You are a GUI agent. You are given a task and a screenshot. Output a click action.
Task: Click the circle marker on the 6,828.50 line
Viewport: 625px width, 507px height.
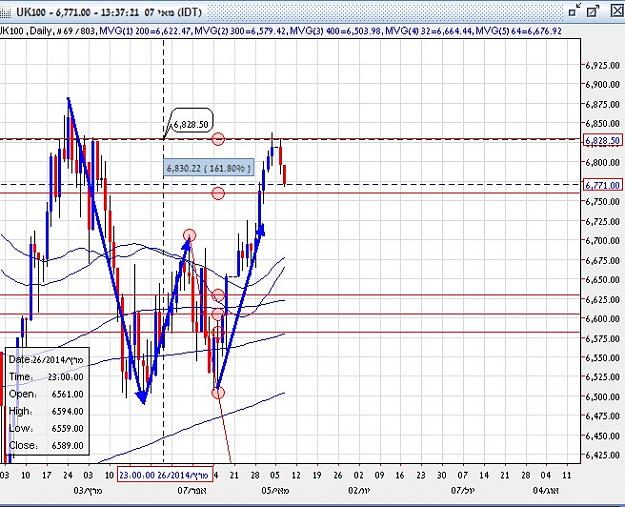click(x=218, y=139)
